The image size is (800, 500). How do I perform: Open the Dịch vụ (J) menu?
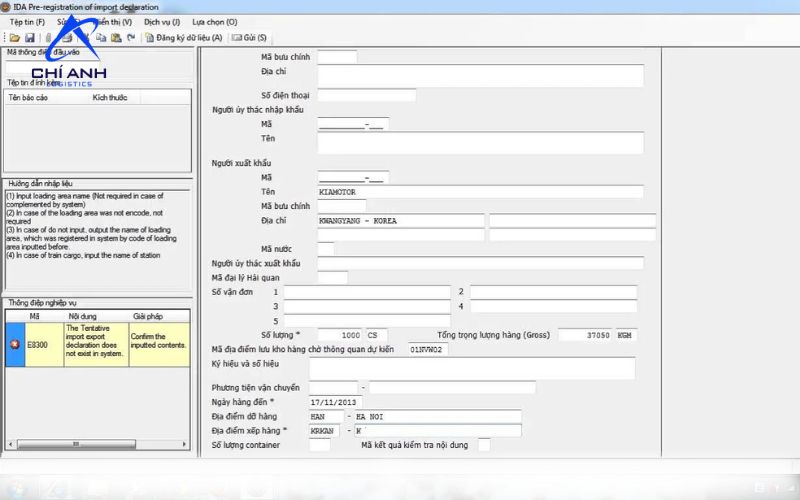[162, 22]
